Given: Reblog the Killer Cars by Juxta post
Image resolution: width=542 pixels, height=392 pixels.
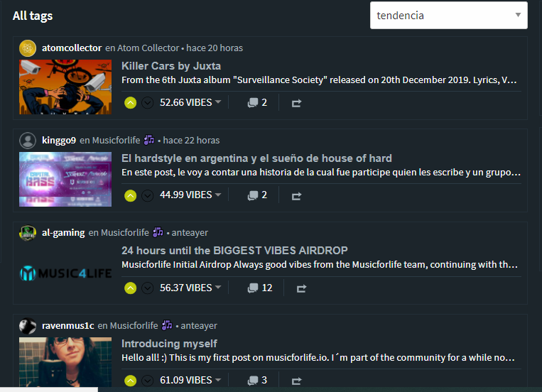Looking at the screenshot, I should tap(296, 103).
